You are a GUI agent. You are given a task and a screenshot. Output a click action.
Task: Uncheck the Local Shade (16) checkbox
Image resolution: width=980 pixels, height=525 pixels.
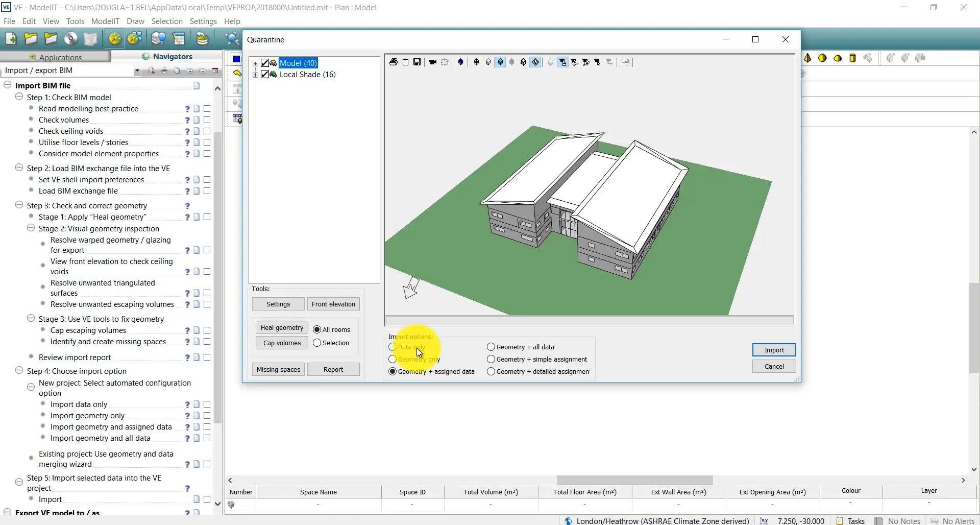point(265,75)
